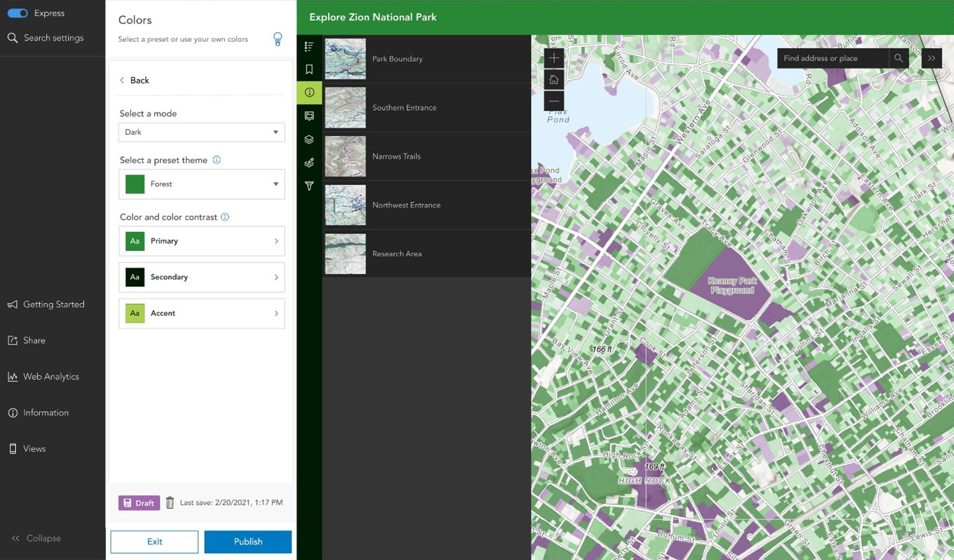Click the trash delete draft icon
This screenshot has height=560, width=954.
coord(170,503)
